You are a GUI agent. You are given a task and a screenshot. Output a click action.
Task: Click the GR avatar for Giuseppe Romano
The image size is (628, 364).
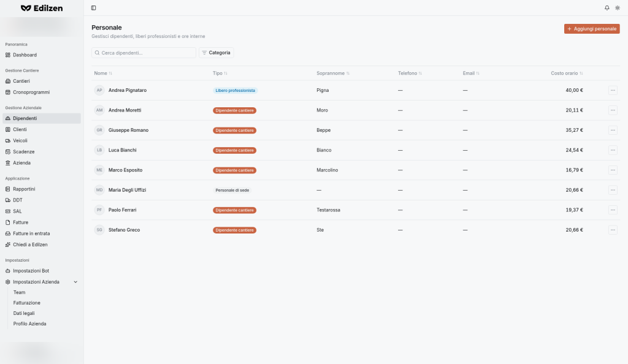pyautogui.click(x=99, y=131)
